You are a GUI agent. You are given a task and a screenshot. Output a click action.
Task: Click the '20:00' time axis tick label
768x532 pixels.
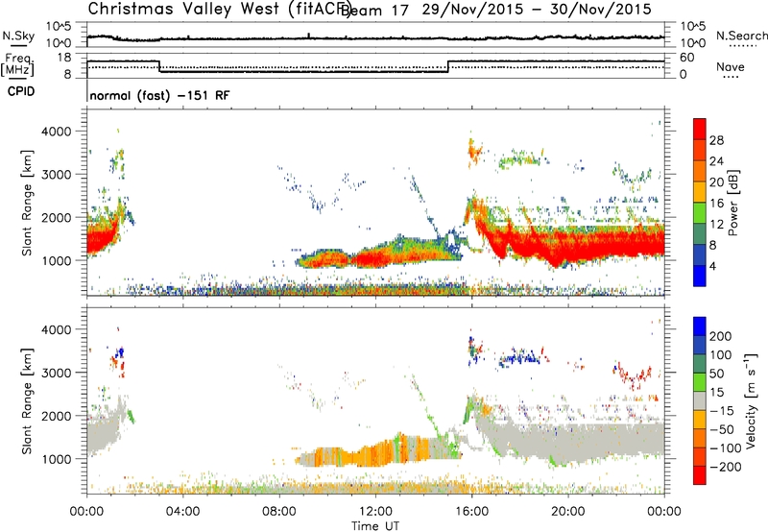pyautogui.click(x=567, y=512)
